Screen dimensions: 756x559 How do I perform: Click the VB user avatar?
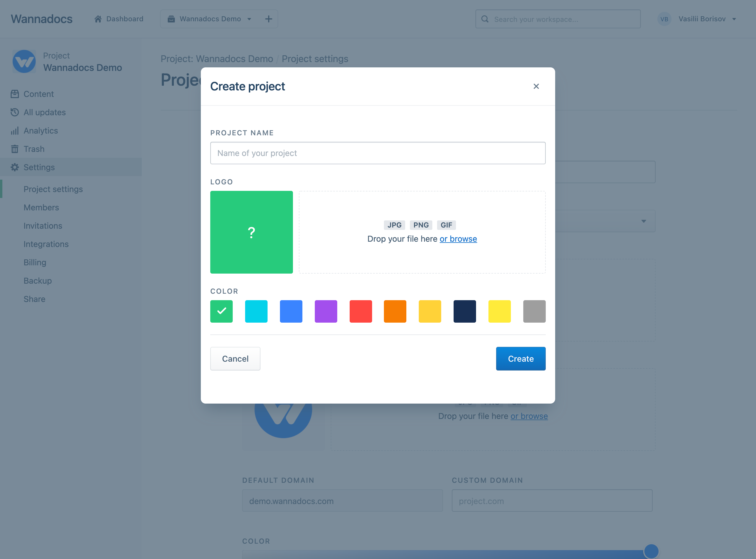tap(664, 19)
